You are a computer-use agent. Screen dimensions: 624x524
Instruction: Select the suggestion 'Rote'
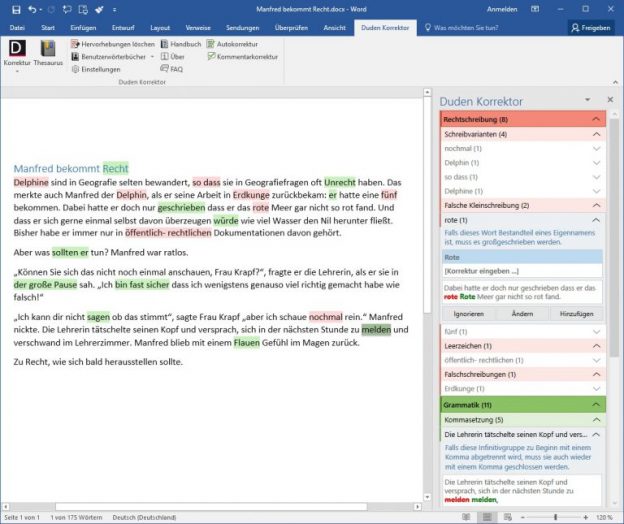click(522, 257)
